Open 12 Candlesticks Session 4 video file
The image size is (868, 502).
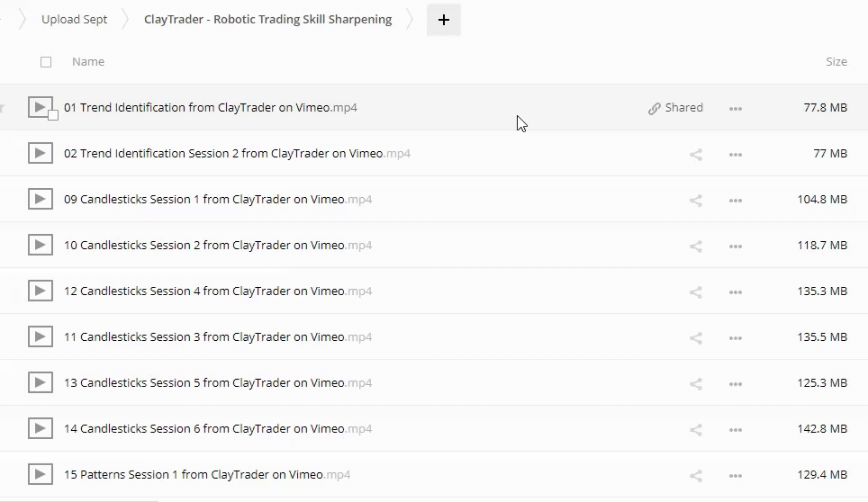204,291
